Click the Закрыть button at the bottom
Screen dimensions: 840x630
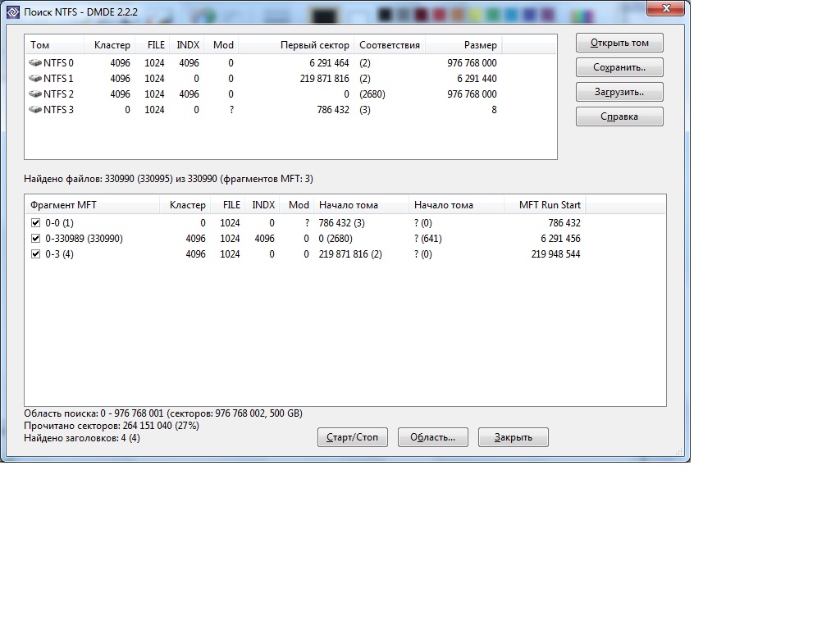pos(513,437)
